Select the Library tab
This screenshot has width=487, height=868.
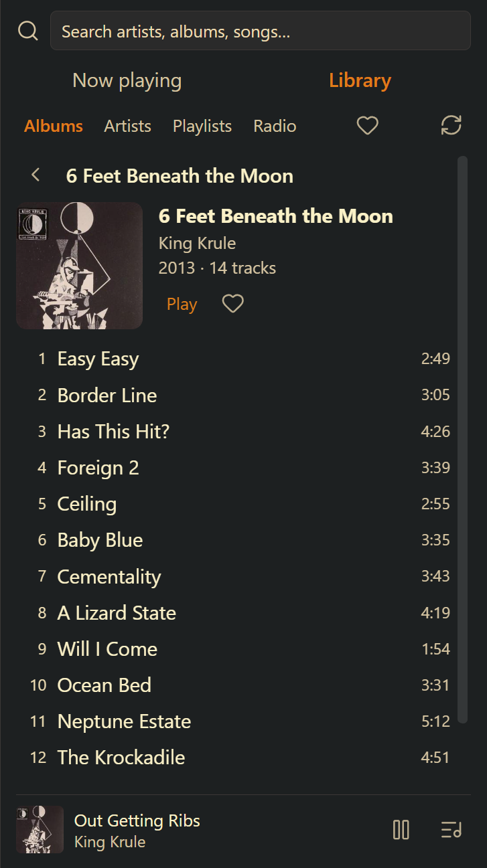point(360,80)
